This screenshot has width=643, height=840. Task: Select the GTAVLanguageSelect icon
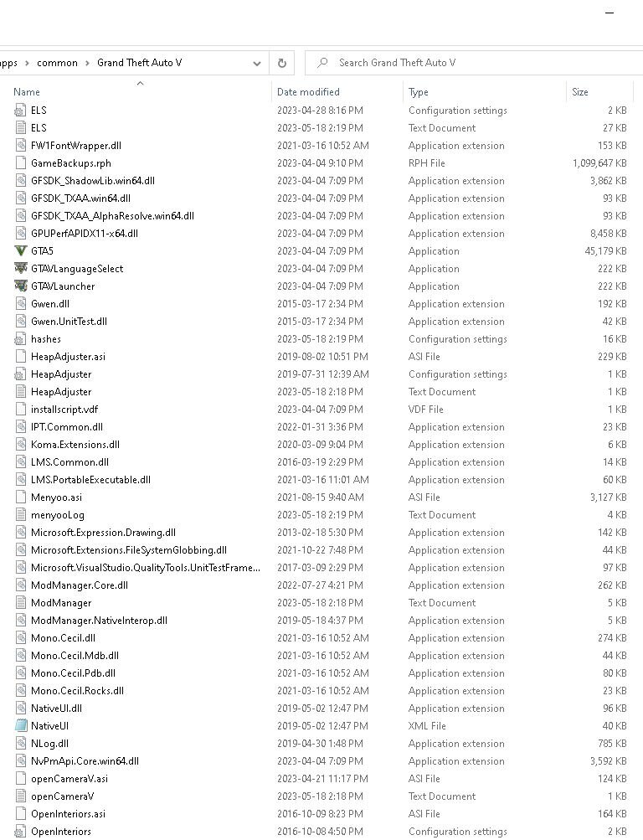[x=21, y=268]
